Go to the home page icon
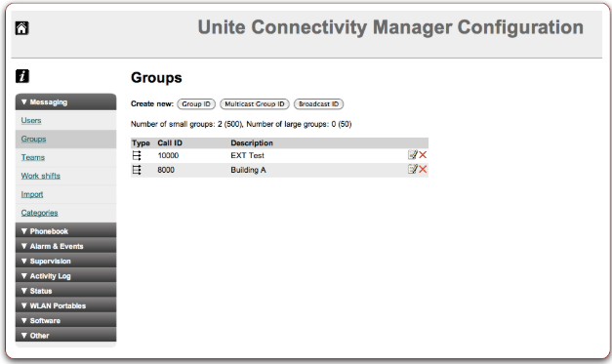Viewport: 612px width, 364px height. (21, 28)
